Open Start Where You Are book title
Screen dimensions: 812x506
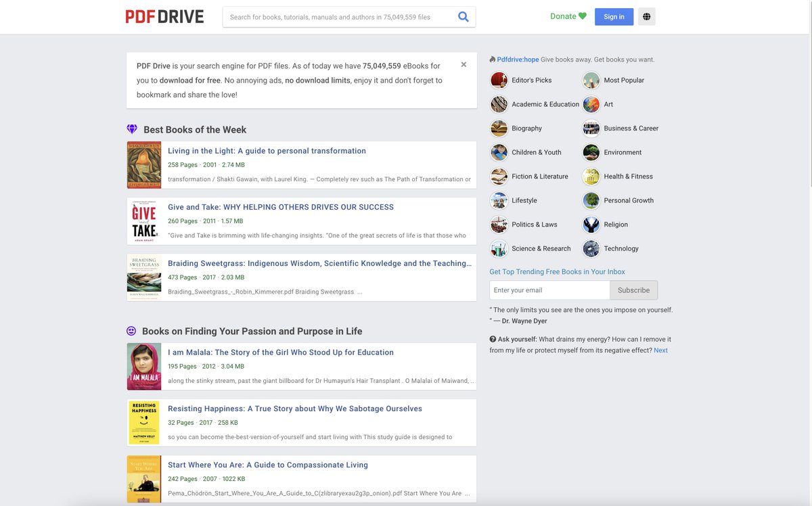pyautogui.click(x=268, y=465)
